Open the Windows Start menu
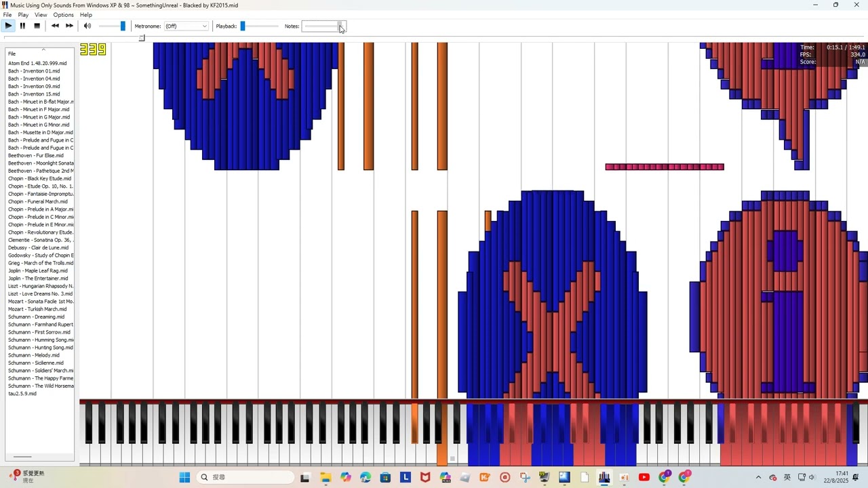The image size is (868, 488). 184,477
